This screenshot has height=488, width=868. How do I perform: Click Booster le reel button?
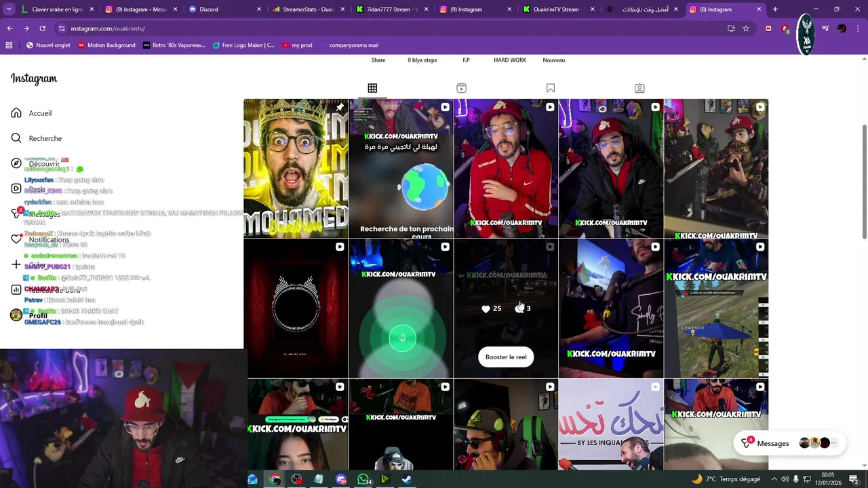tap(506, 357)
